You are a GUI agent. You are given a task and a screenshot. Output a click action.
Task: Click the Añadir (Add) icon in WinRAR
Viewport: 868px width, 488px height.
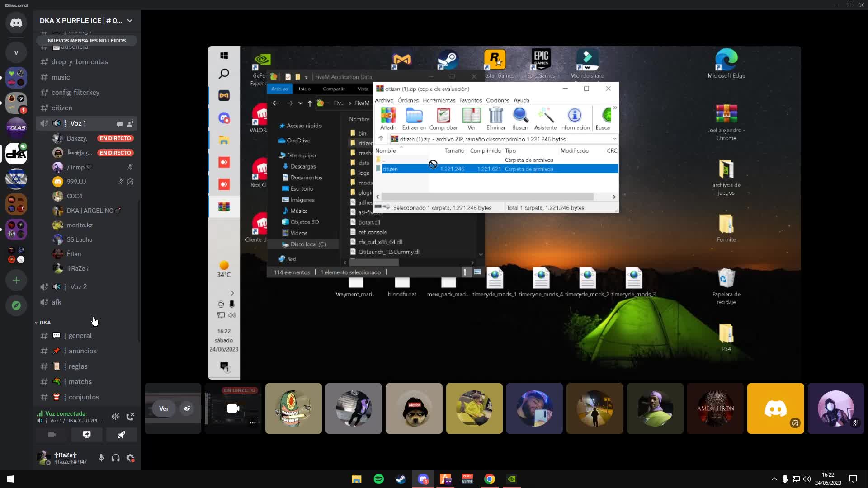pyautogui.click(x=388, y=118)
